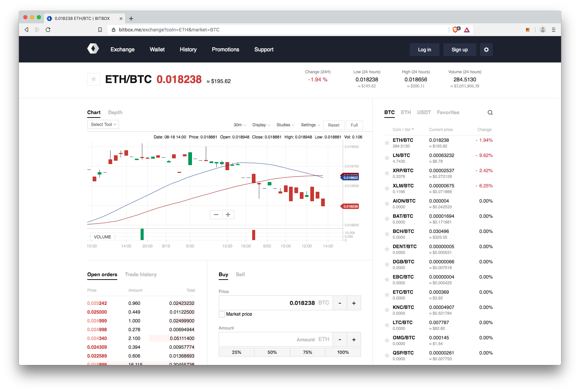Switch to the Depth tab
This screenshot has width=580, height=392.
pyautogui.click(x=115, y=112)
